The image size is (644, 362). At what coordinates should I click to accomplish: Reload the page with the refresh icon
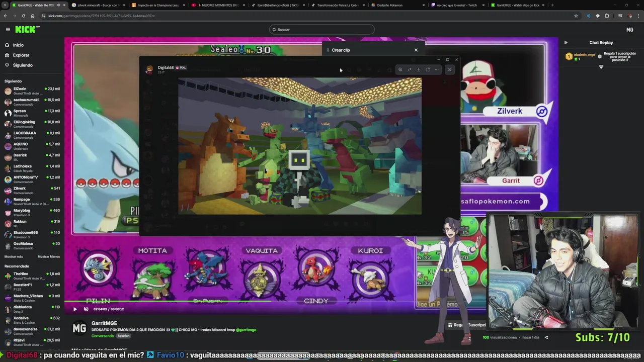click(23, 16)
